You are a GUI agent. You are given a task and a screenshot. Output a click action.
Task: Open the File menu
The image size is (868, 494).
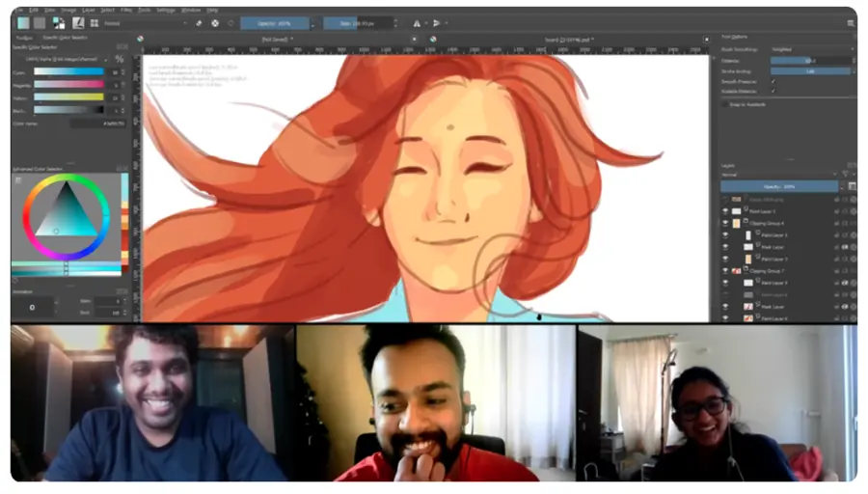[x=18, y=10]
